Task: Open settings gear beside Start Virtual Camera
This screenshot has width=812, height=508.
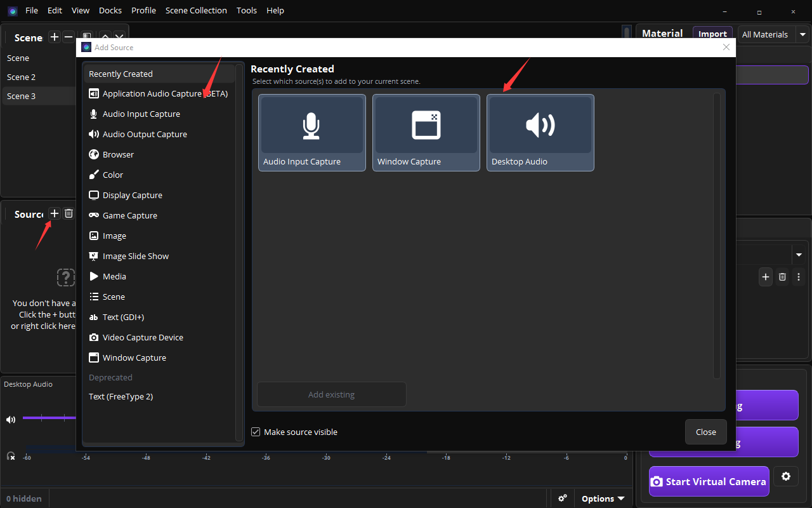Action: pyautogui.click(x=786, y=476)
